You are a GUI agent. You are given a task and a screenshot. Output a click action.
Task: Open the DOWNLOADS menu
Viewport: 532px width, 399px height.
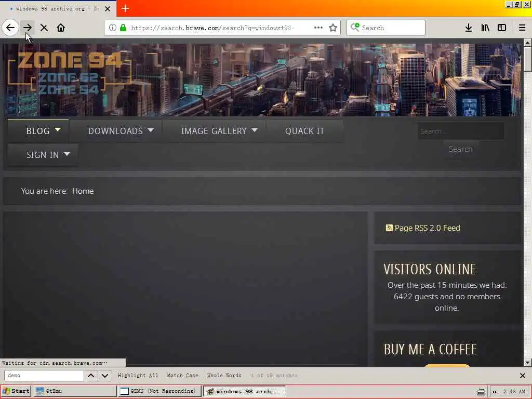click(115, 131)
